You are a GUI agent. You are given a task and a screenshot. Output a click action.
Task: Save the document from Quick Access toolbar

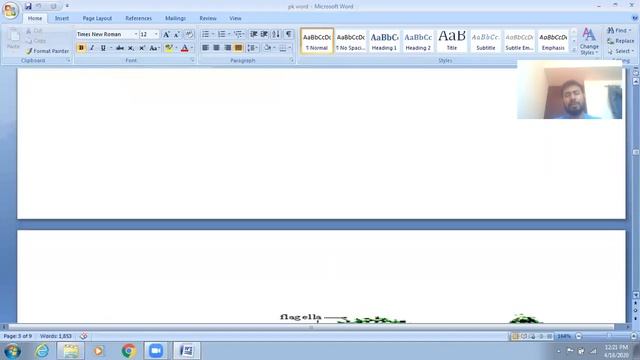coord(28,6)
